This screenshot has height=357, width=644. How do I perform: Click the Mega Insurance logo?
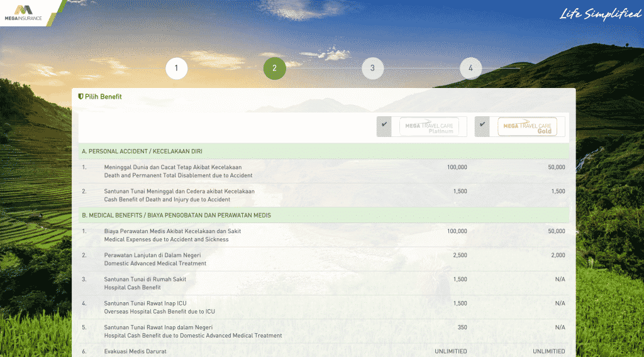point(23,13)
